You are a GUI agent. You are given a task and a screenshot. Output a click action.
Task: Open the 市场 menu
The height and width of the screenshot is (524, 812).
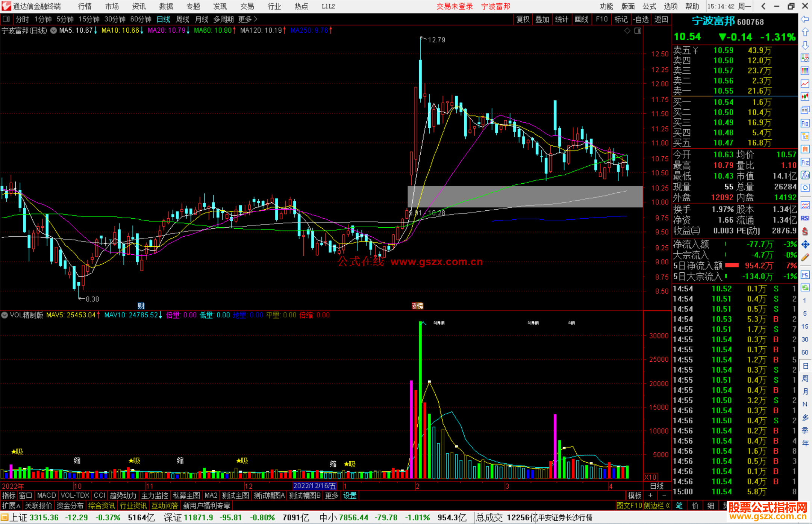pos(112,6)
